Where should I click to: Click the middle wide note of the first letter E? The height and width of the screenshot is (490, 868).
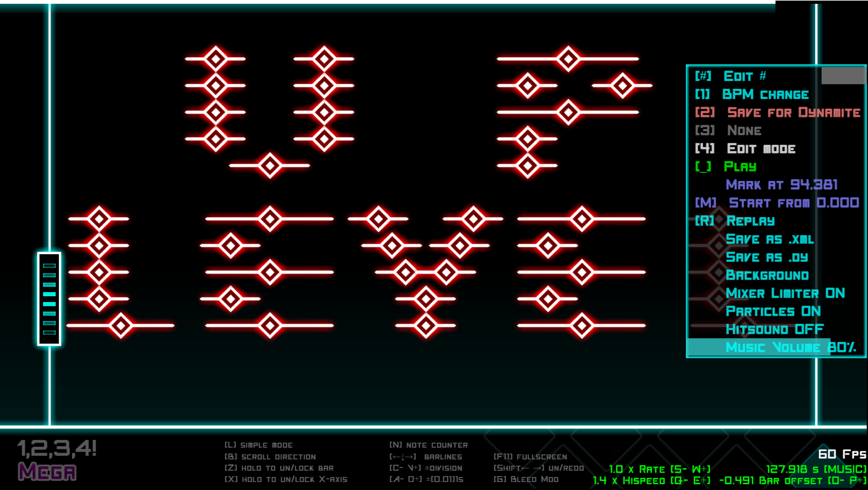pos(270,272)
